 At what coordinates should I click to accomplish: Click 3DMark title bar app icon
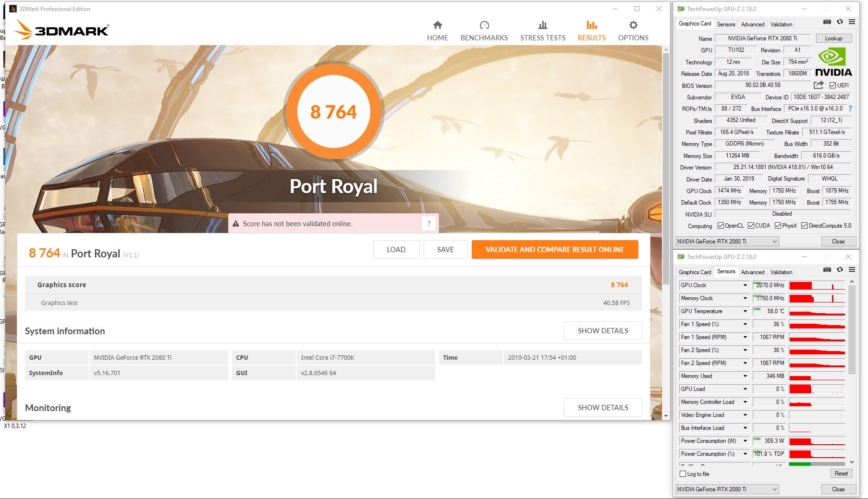pyautogui.click(x=13, y=9)
